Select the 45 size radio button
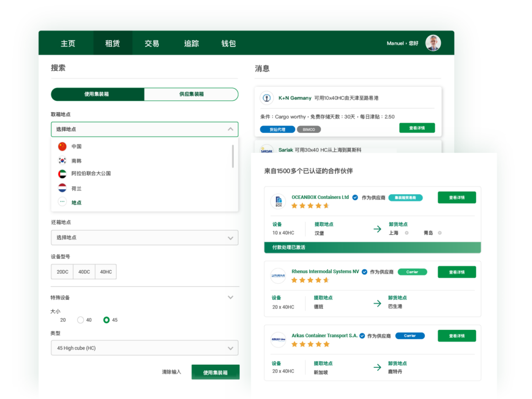 click(107, 320)
